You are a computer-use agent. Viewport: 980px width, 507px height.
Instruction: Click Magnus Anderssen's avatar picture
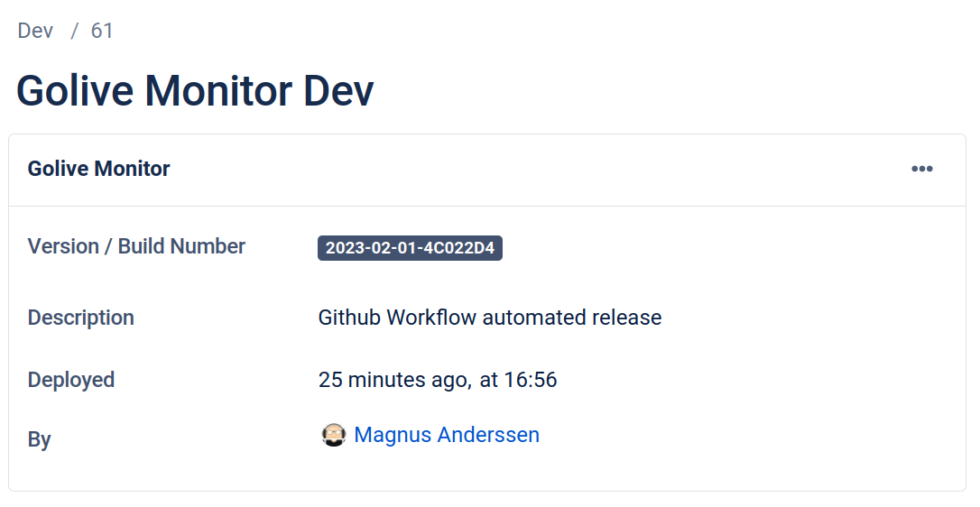334,435
